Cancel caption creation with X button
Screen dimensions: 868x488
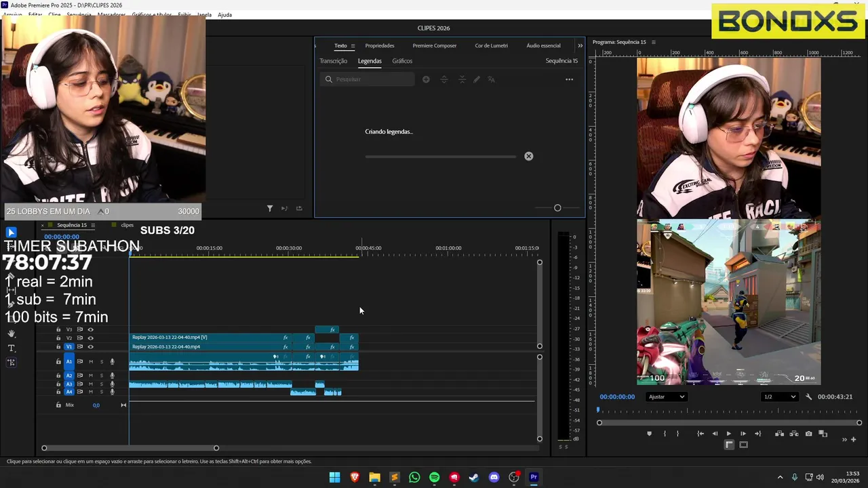[529, 157]
